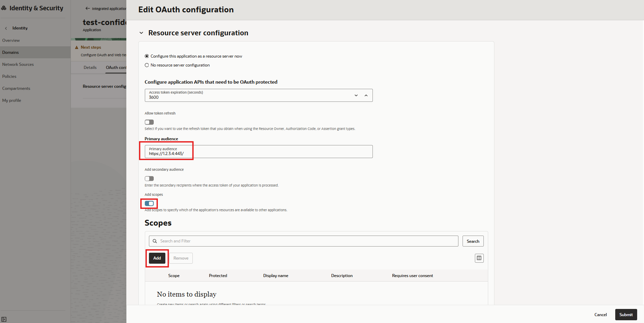Click the Primary audience input field

[x=258, y=152]
